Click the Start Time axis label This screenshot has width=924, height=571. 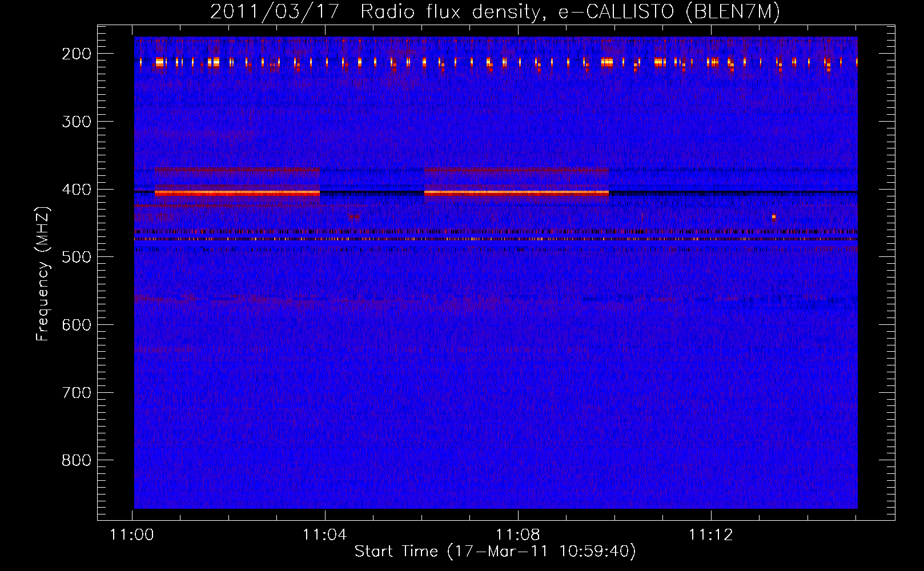click(495, 551)
